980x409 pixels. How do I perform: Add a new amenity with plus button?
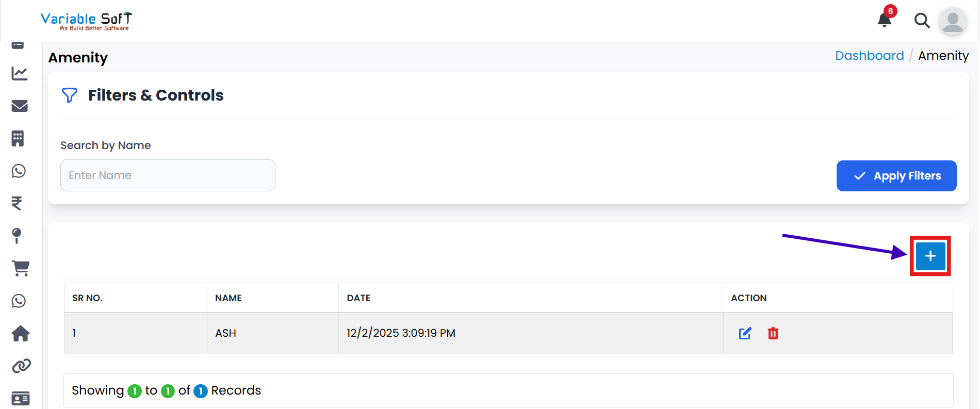(x=930, y=256)
